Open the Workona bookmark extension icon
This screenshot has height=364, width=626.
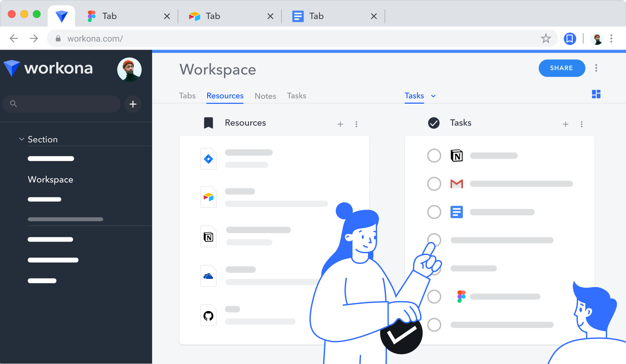[x=570, y=38]
